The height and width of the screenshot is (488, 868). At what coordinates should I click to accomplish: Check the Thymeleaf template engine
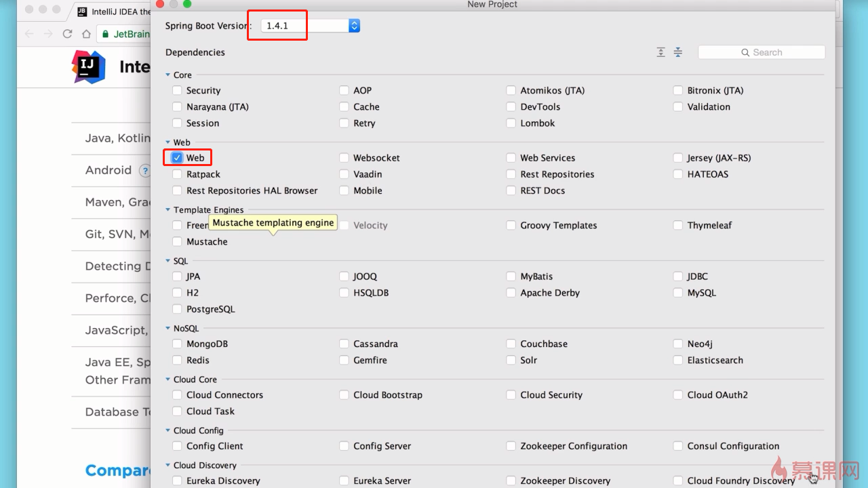point(678,225)
